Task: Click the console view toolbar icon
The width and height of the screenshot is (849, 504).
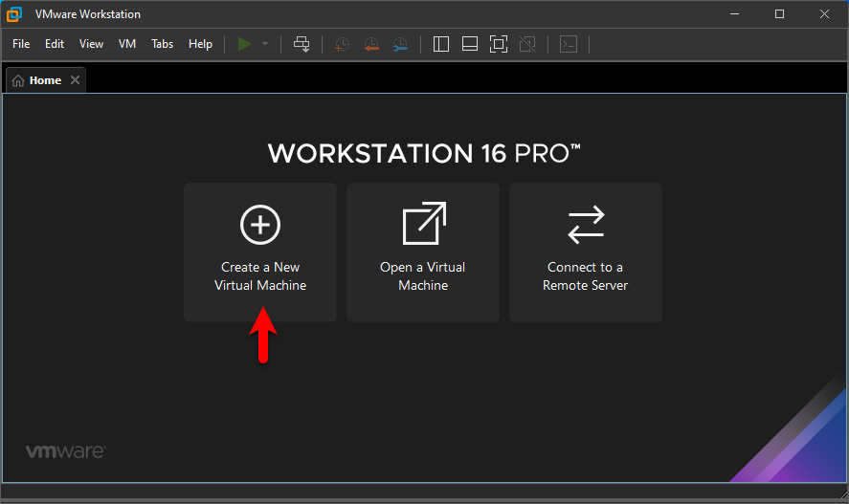Action: (569, 44)
